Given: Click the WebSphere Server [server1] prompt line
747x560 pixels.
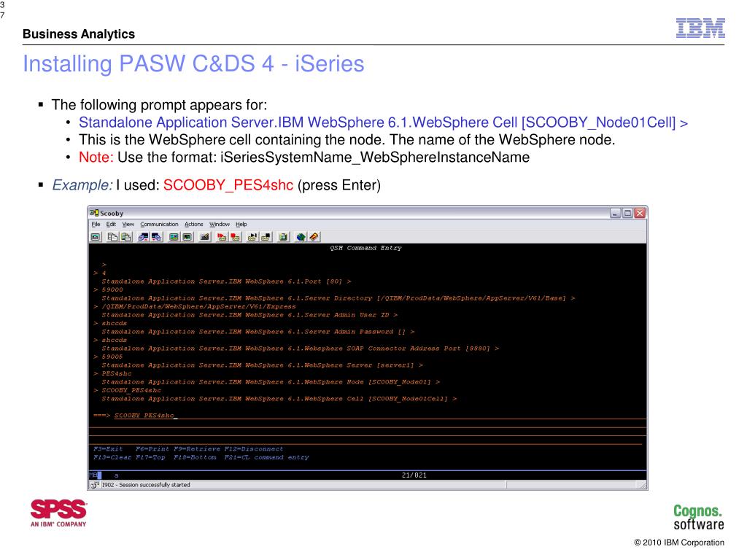Looking at the screenshot, I should (262, 365).
